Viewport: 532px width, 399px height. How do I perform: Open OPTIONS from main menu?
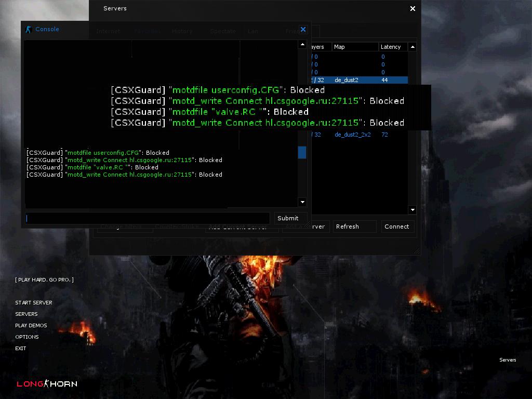pyautogui.click(x=27, y=337)
